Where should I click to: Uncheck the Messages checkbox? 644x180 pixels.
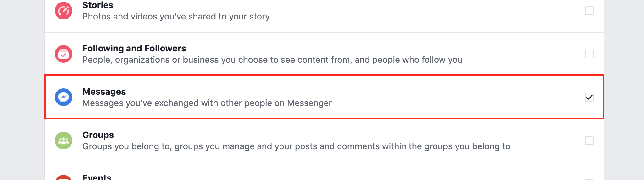(x=589, y=97)
